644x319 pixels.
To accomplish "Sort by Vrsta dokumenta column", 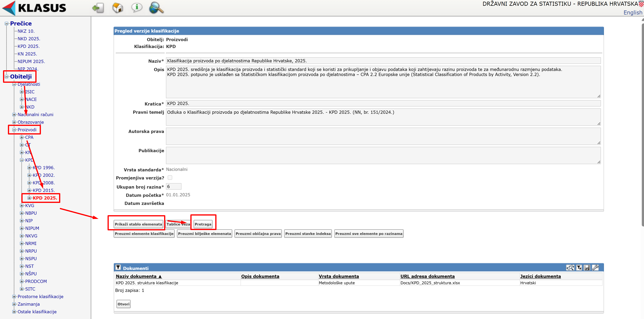I will point(339,276).
